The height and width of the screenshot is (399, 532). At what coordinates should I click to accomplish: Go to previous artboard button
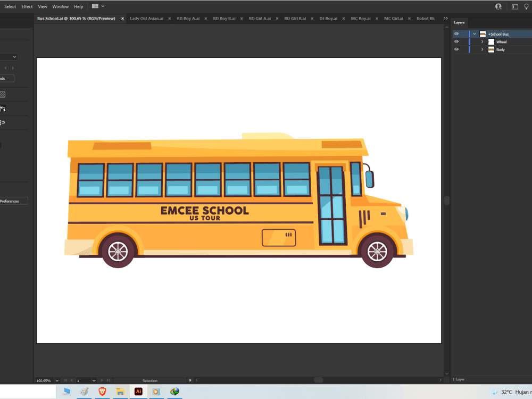tap(71, 380)
